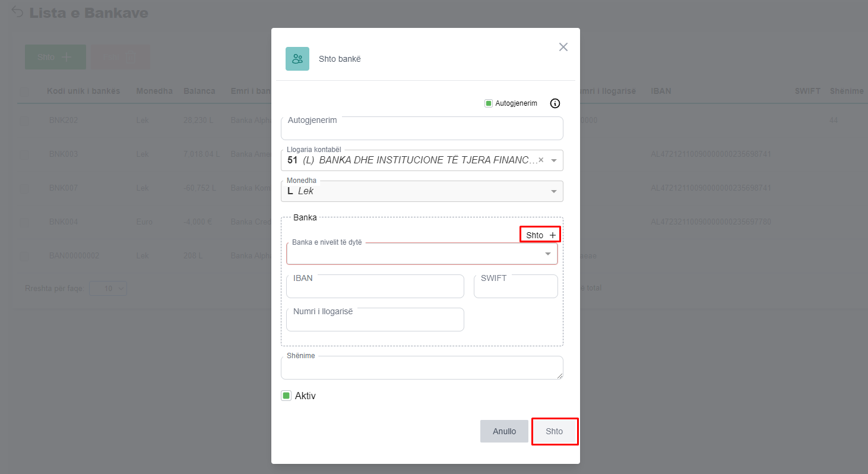Focus the SWIFT text field
868x474 pixels.
coord(515,287)
